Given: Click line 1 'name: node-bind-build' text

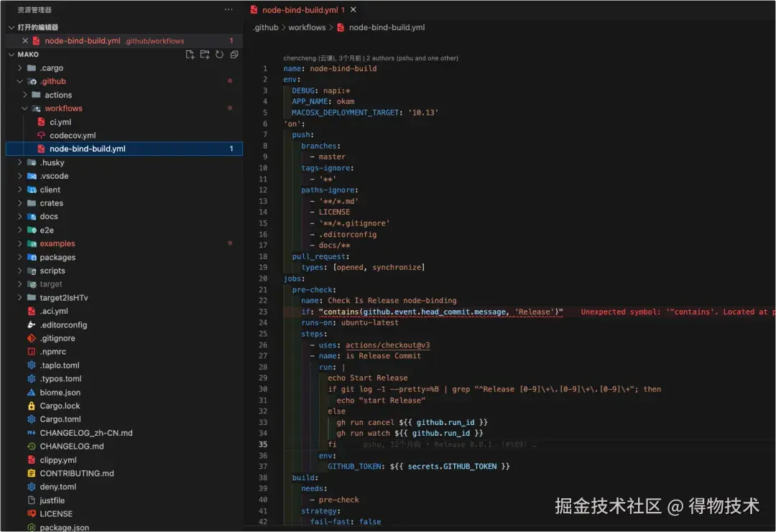Looking at the screenshot, I should pos(330,69).
